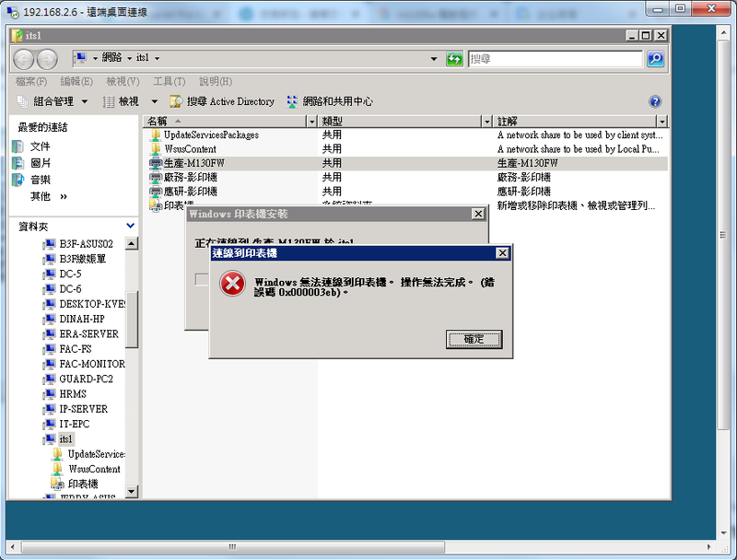Click the Back navigation arrow
Viewport: 737px width, 560px height.
pos(25,59)
